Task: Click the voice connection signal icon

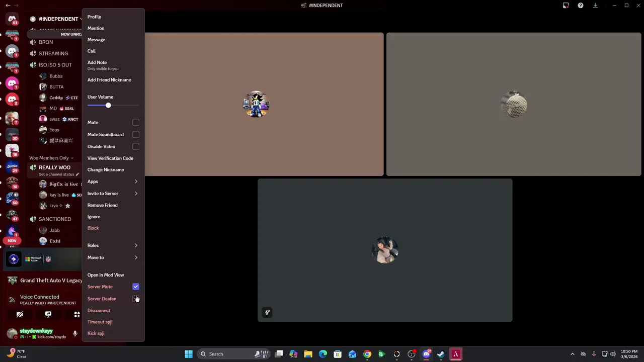Action: click(12, 300)
